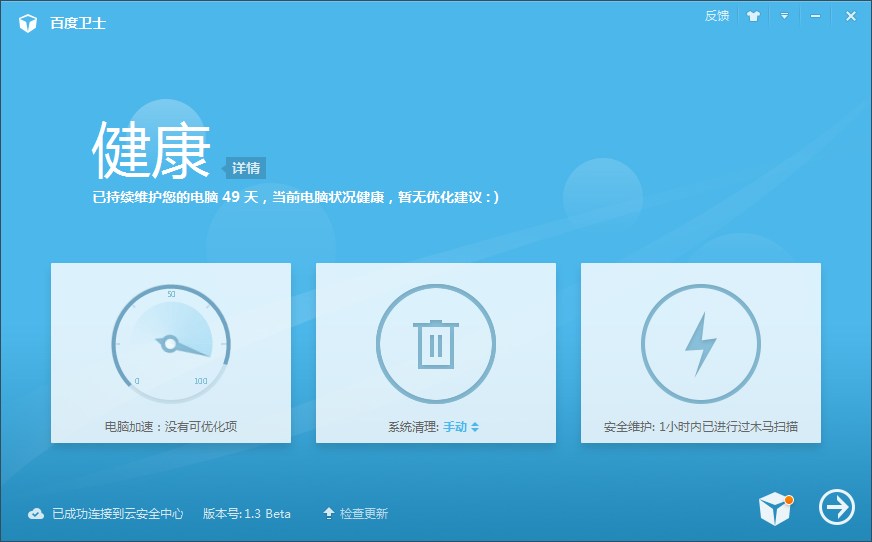Click the lightning bolt security maintenance icon
This screenshot has width=872, height=542.
pos(700,344)
